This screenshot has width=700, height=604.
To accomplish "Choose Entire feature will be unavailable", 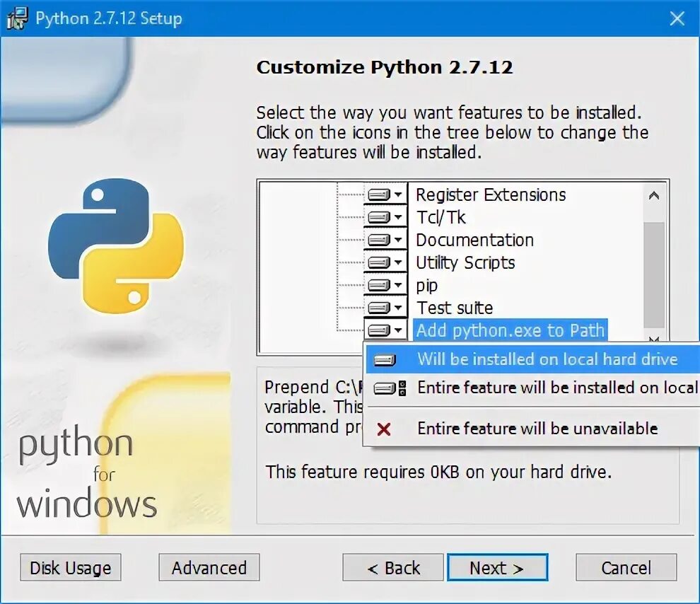I will [x=532, y=429].
